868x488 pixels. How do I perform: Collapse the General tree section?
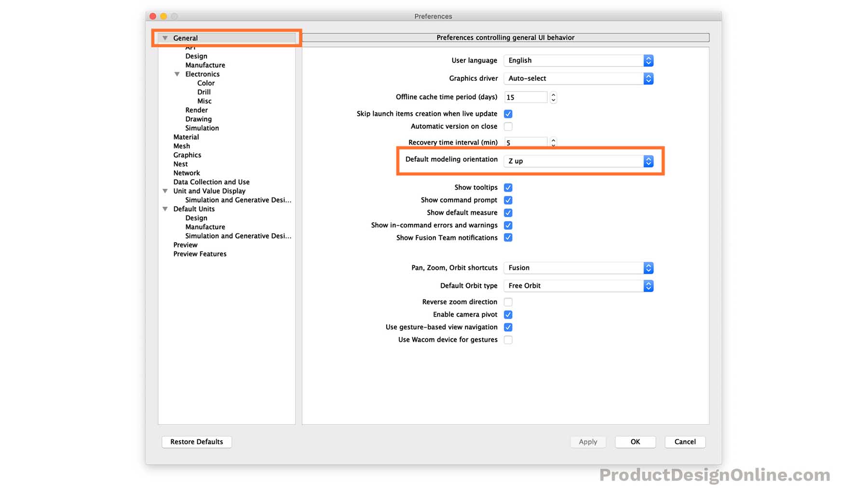coord(165,38)
